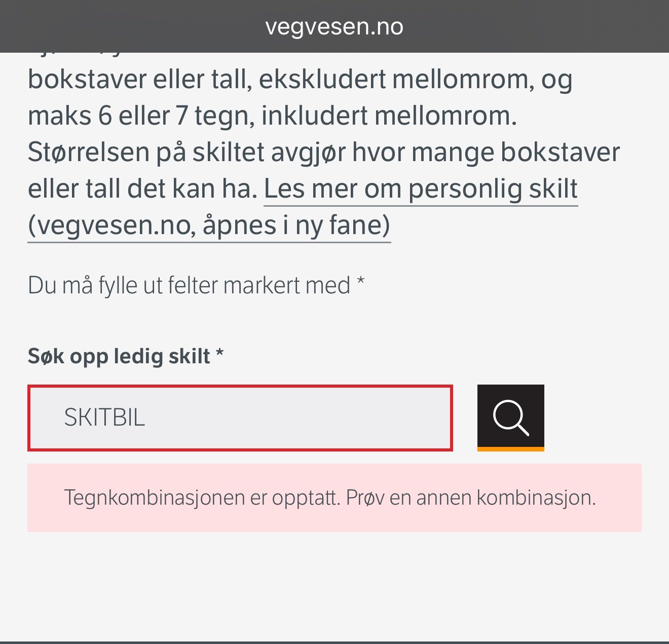Tap the '(vegvesen.no, åpnes i ny fane)' link text

[209, 225]
